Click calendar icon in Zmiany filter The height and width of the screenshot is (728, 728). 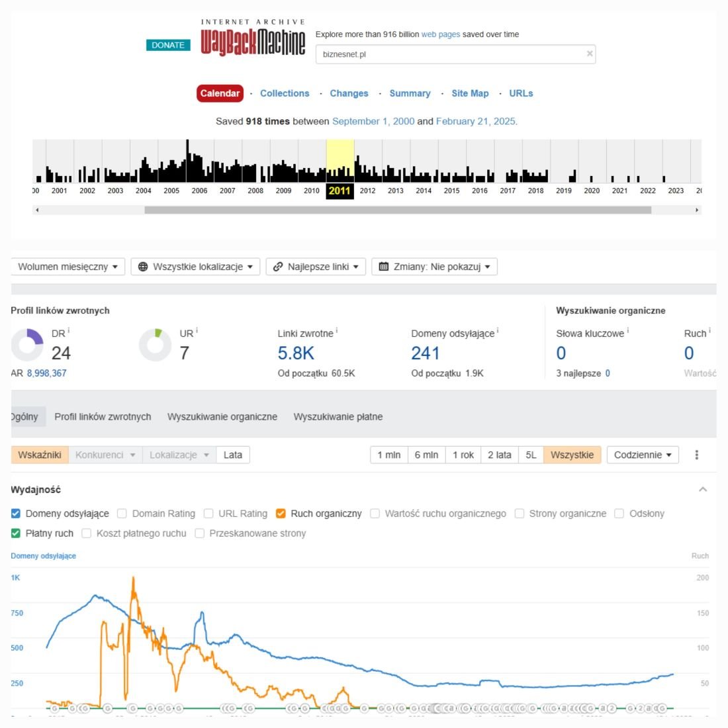pyautogui.click(x=383, y=267)
